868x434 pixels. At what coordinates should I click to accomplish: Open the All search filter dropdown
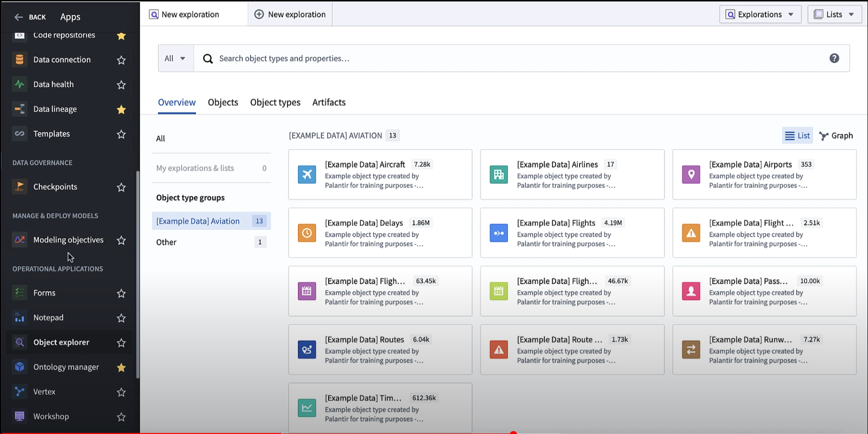point(176,59)
